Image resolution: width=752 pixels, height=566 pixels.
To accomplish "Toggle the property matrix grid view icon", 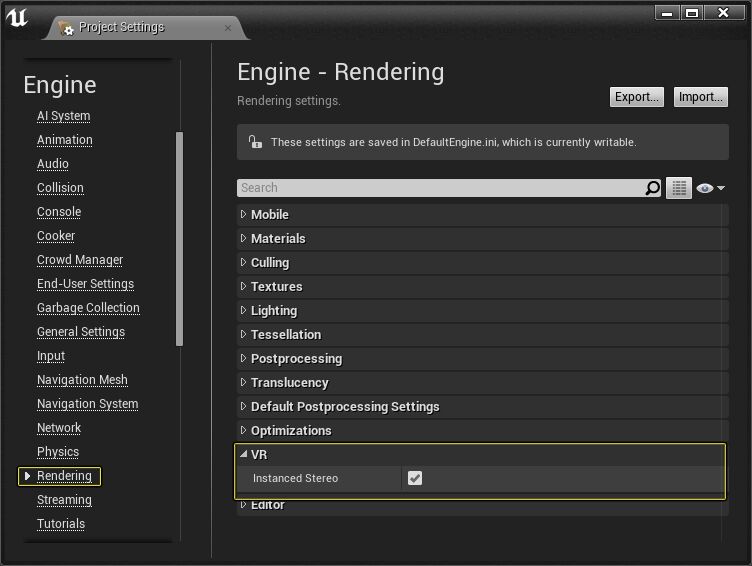I will pos(679,188).
